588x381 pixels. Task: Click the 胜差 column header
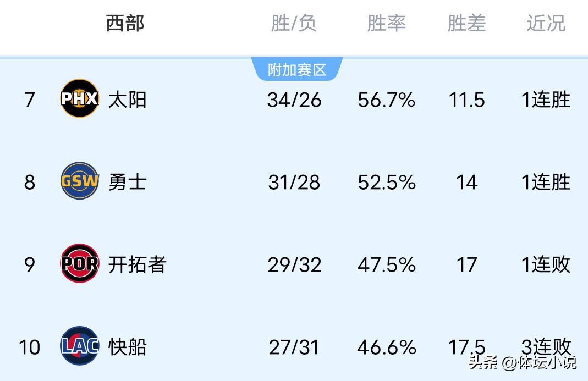pos(466,24)
